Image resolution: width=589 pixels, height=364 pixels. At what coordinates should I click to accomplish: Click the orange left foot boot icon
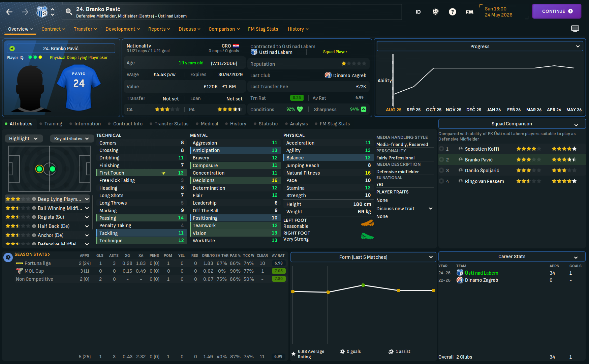point(367,223)
